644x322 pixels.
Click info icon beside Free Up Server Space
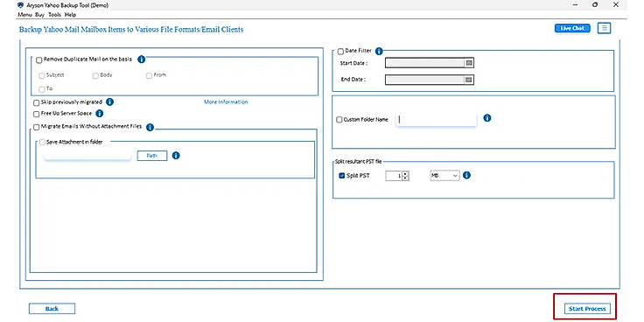tap(100, 114)
